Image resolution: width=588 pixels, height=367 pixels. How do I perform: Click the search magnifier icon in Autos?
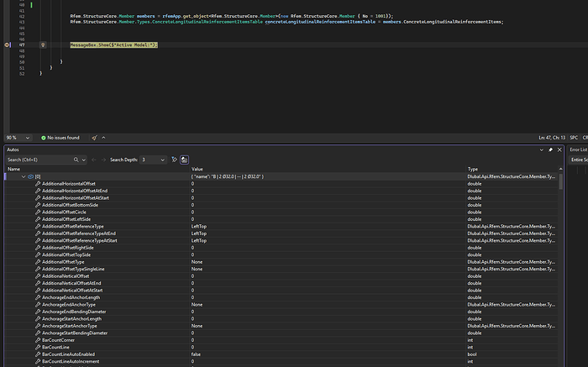pos(76,160)
